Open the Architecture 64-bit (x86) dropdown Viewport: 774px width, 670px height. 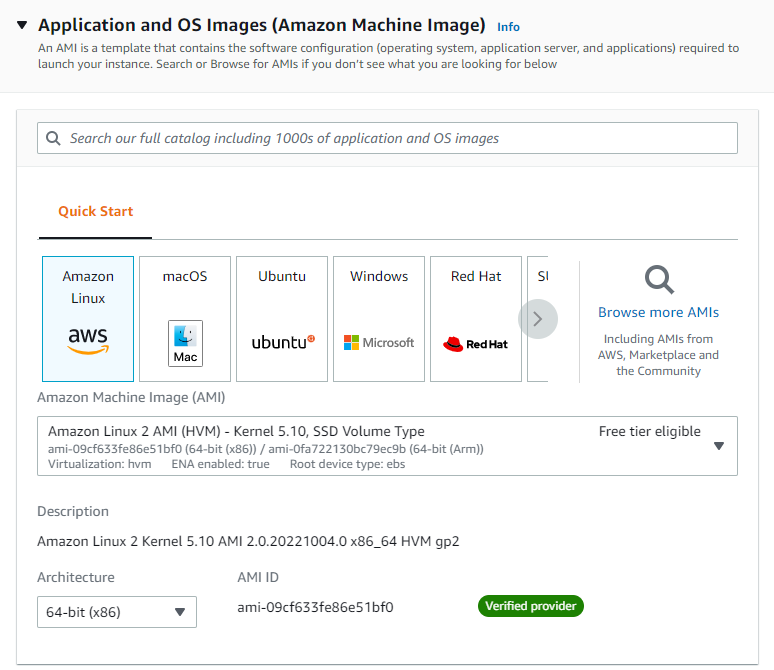pos(117,612)
